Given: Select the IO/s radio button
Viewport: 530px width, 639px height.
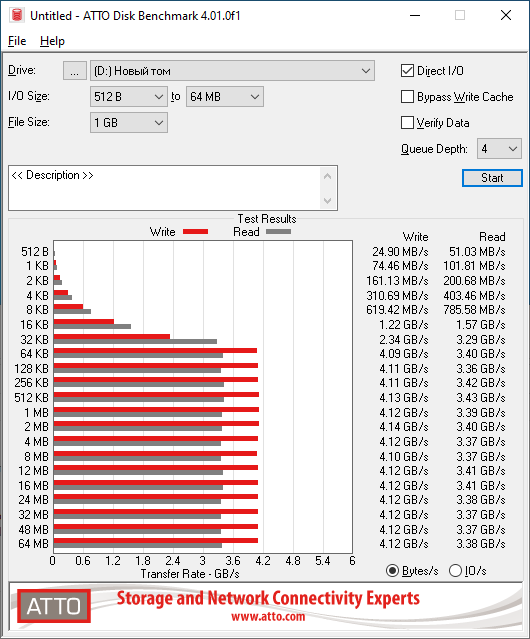Looking at the screenshot, I should [455, 571].
